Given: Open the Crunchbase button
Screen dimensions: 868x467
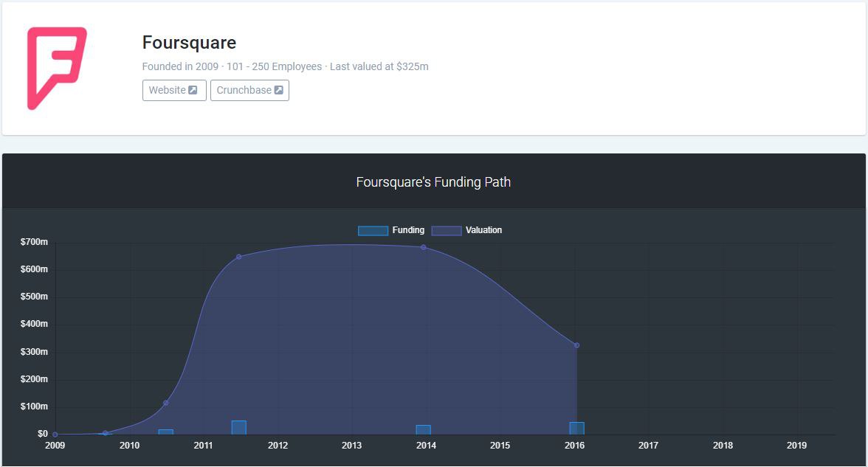Looking at the screenshot, I should click(249, 90).
